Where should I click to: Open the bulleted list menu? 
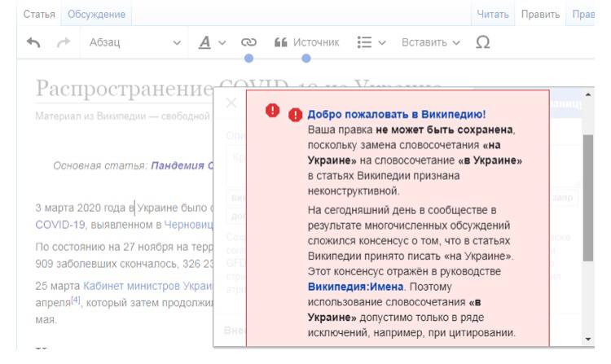(x=371, y=42)
